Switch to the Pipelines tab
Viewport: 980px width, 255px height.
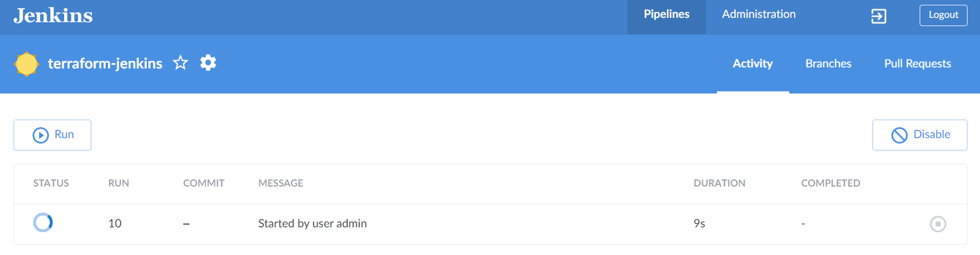pos(666,14)
